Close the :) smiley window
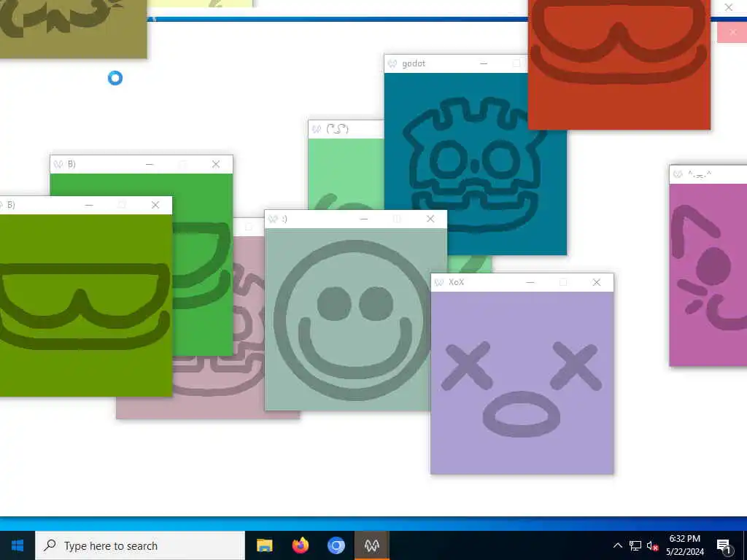Image resolution: width=747 pixels, height=560 pixels. [430, 219]
